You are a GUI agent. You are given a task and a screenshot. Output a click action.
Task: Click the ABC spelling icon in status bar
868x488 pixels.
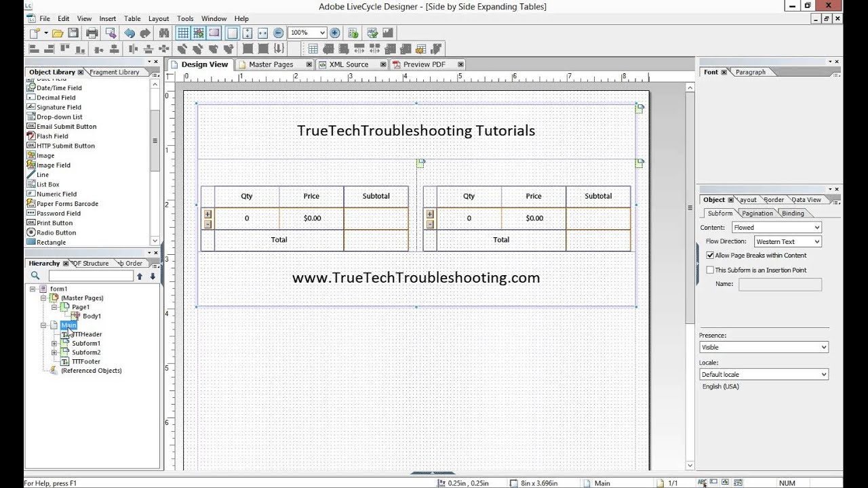click(x=702, y=483)
